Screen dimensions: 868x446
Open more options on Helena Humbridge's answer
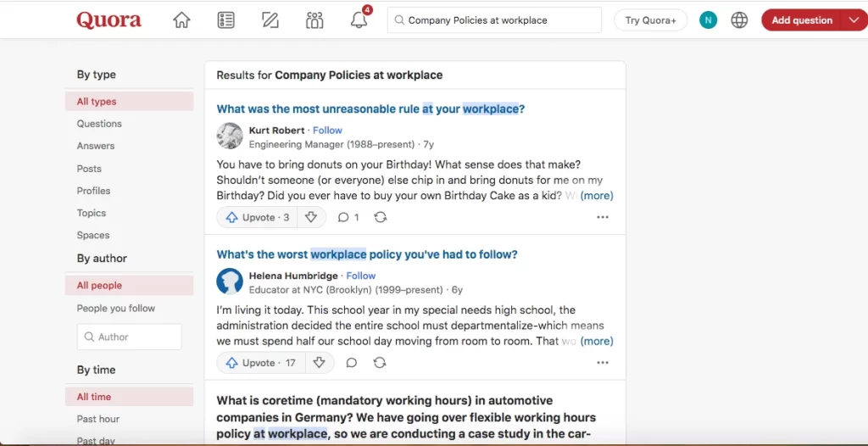603,363
